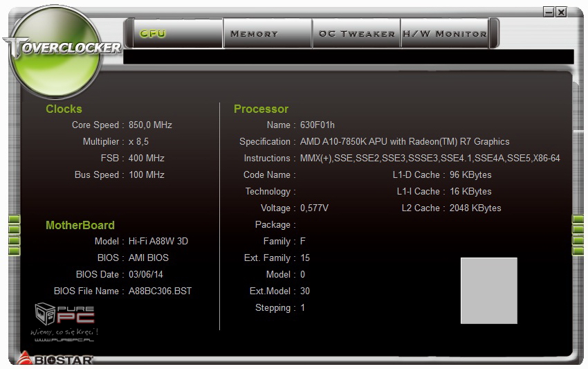
Task: Close the T-Overclocker window
Action: [x=560, y=12]
